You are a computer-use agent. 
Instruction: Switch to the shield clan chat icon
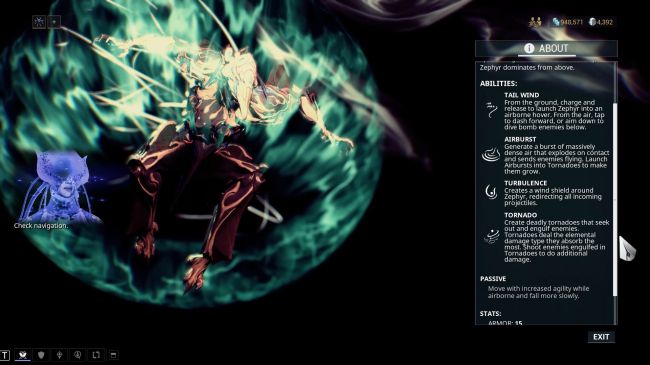click(x=41, y=355)
